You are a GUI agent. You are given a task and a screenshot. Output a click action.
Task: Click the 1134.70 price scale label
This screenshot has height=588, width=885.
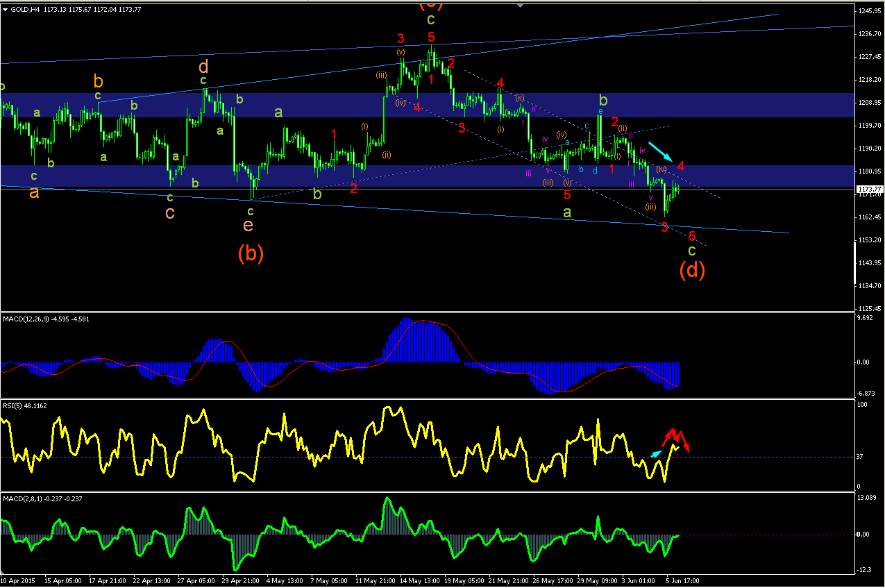point(870,286)
